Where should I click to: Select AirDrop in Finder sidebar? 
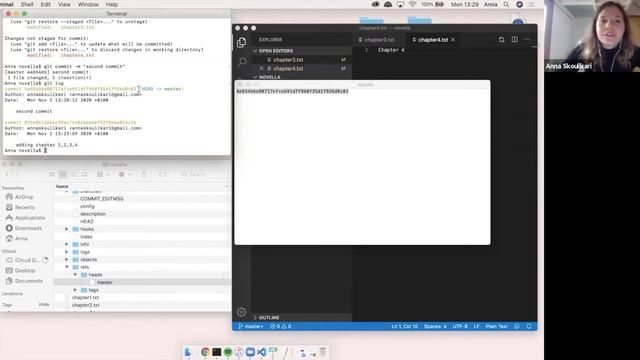pyautogui.click(x=24, y=197)
